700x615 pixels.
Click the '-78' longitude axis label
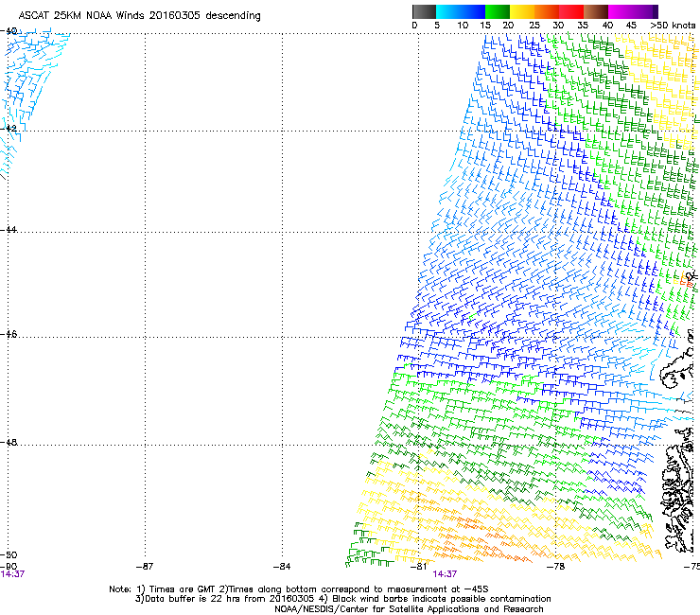[556, 566]
